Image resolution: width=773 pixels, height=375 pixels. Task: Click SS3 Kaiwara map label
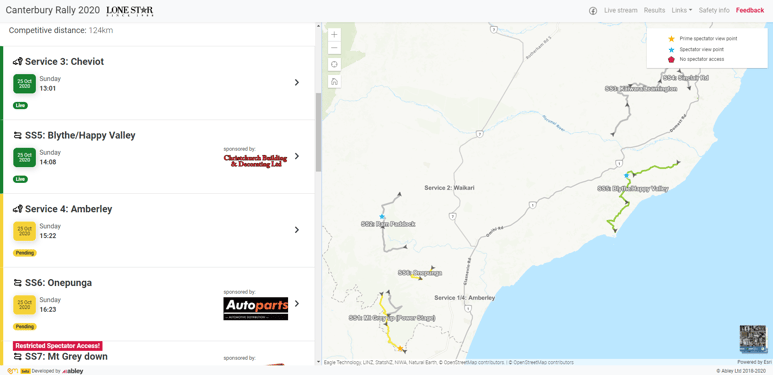point(641,89)
